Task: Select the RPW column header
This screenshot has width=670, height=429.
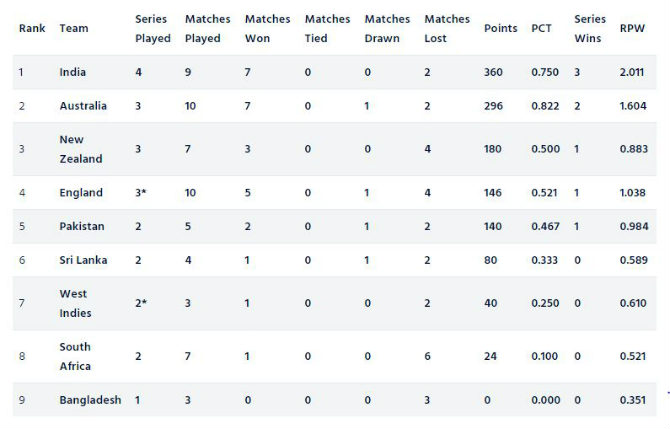Action: [632, 29]
